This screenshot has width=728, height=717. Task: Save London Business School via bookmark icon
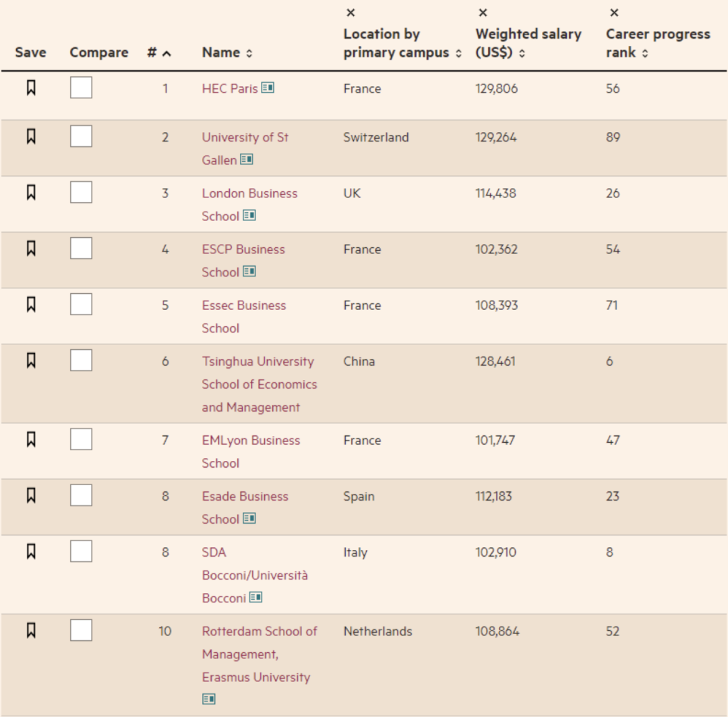[x=31, y=193]
